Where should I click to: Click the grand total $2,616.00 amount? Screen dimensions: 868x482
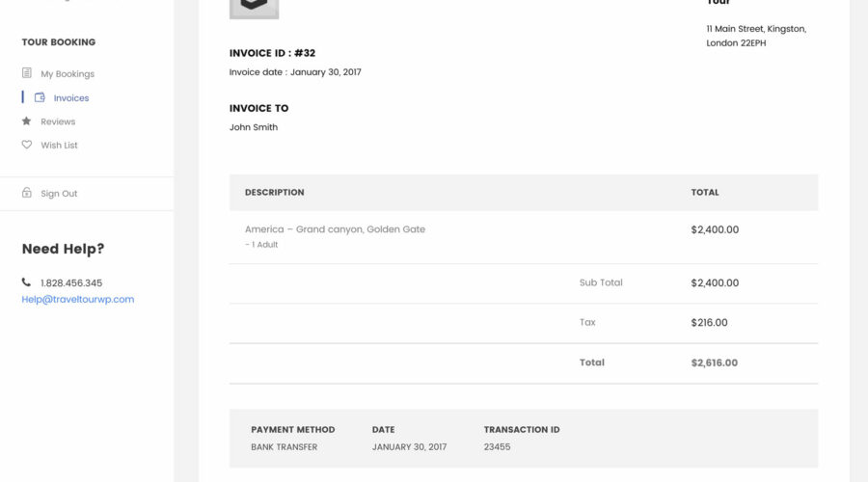pyautogui.click(x=715, y=362)
